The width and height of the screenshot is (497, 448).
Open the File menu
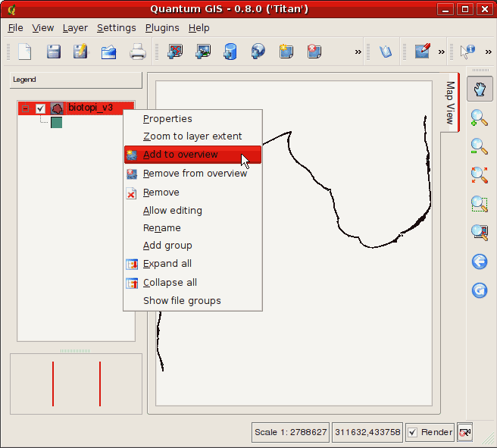click(x=15, y=28)
